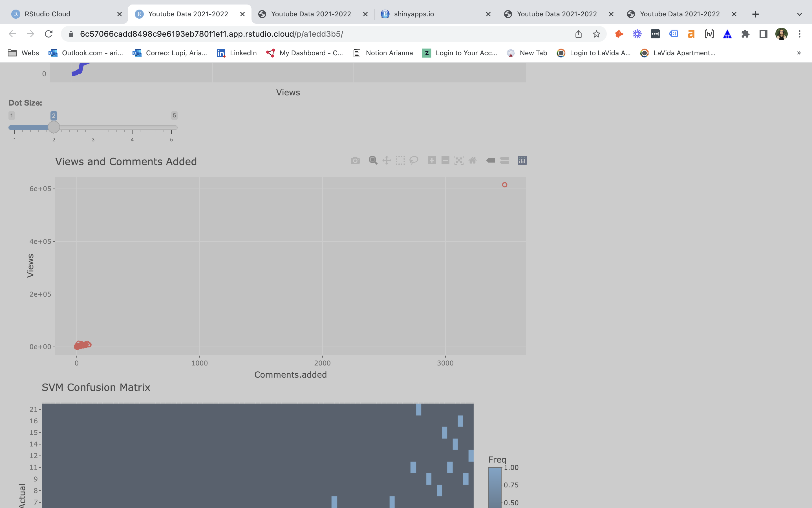This screenshot has height=508, width=812.
Task: Open the Plotly logo chart icon
Action: [522, 161]
